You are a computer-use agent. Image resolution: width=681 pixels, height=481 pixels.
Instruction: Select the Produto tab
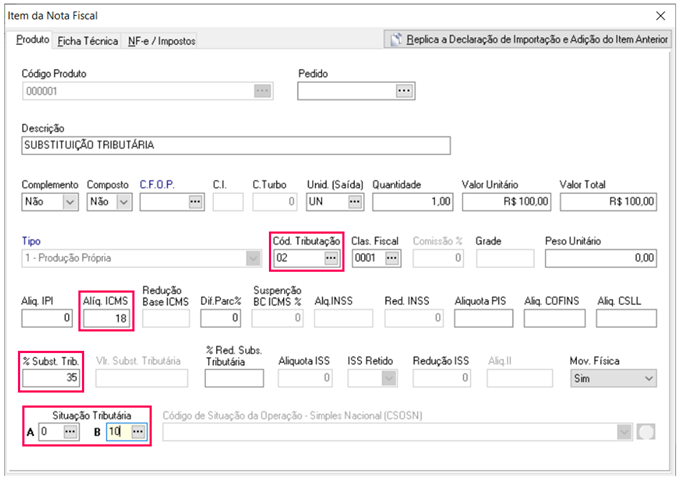pos(33,40)
